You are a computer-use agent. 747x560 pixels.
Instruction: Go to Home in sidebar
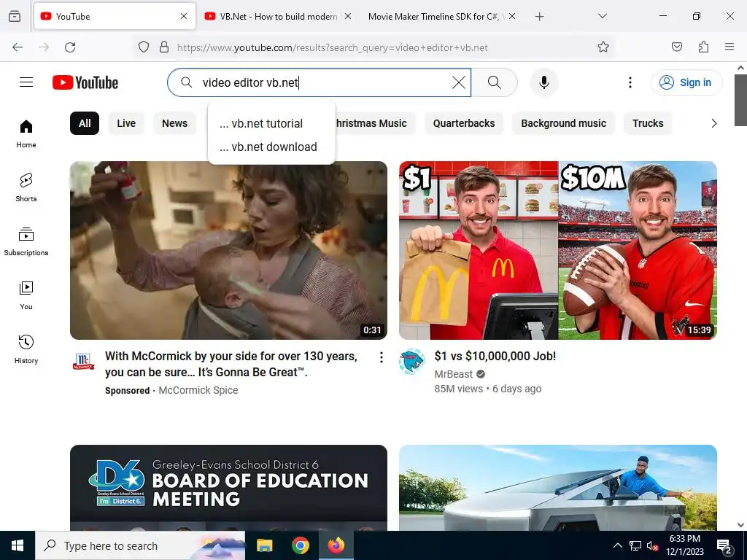[26, 134]
